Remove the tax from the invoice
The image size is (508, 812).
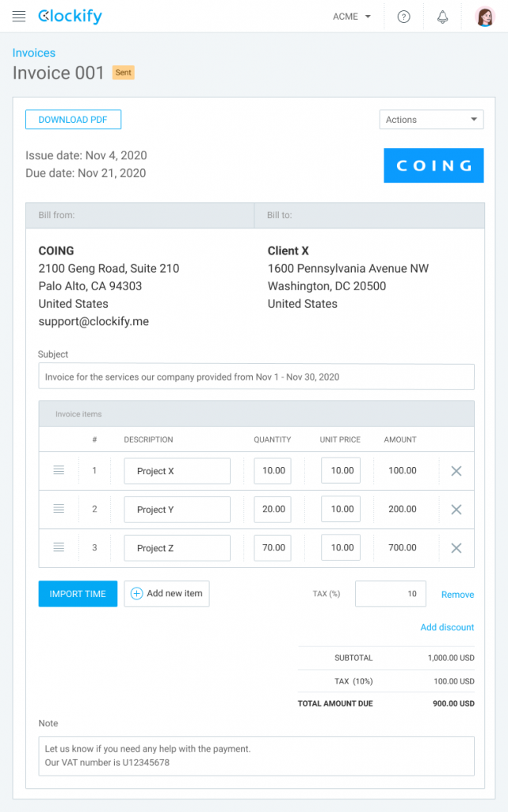click(457, 595)
